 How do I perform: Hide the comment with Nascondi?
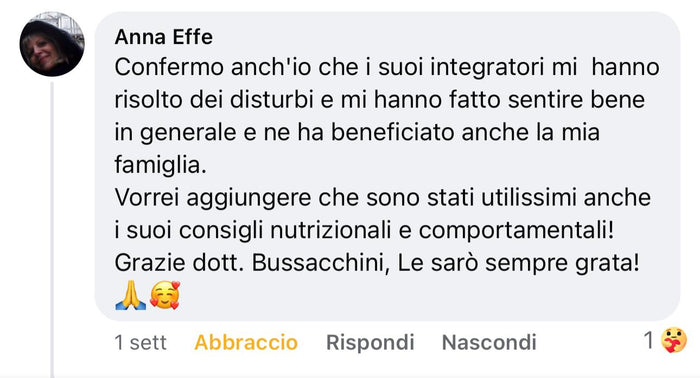[489, 342]
